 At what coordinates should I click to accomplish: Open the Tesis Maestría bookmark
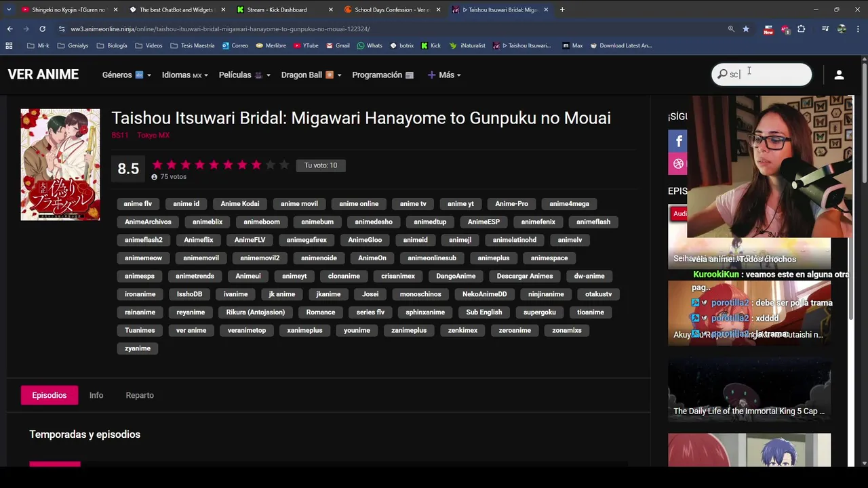click(x=192, y=45)
